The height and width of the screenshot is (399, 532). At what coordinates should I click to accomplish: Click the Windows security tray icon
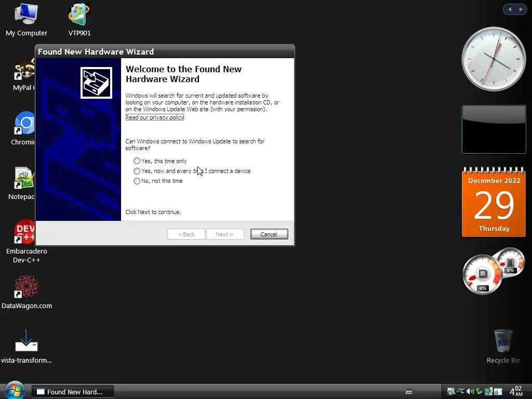click(x=450, y=392)
